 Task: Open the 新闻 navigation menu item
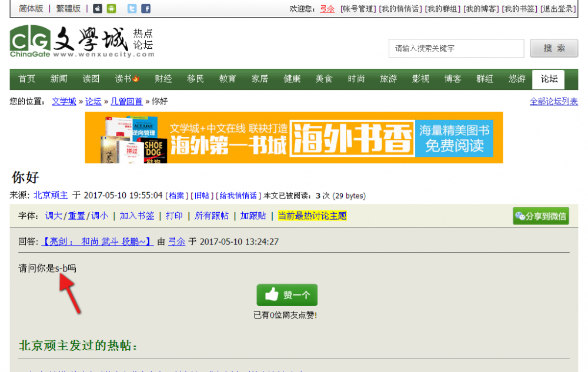59,79
